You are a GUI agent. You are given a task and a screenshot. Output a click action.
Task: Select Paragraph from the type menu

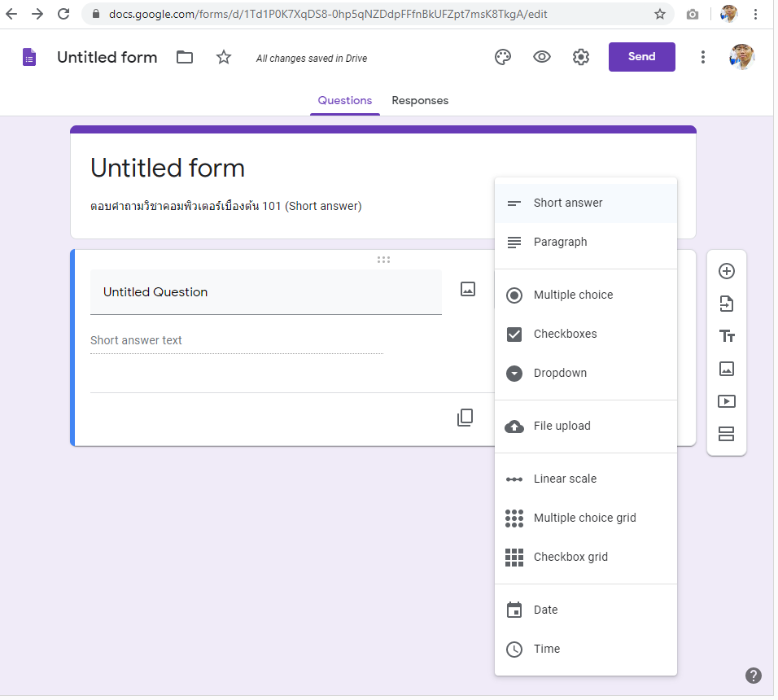coord(560,242)
